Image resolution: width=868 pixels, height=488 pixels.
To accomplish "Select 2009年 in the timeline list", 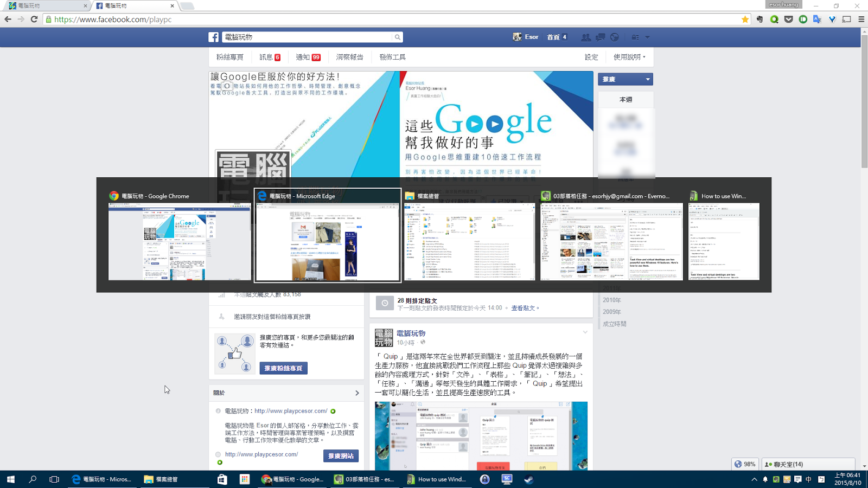I will 612,312.
